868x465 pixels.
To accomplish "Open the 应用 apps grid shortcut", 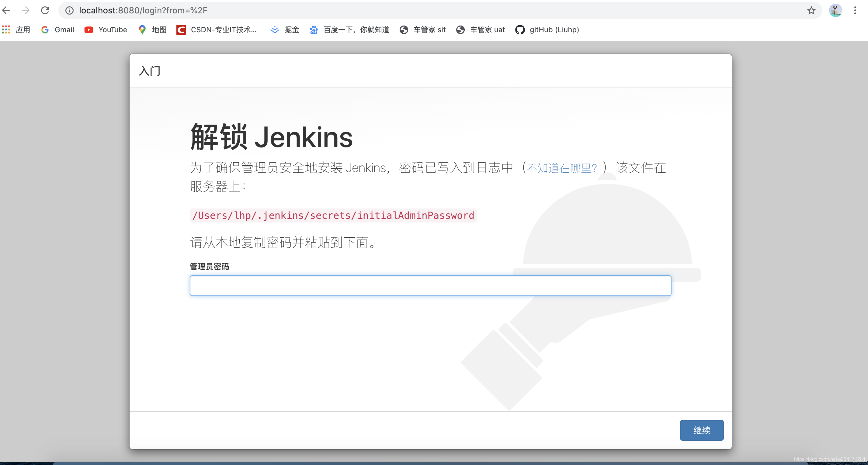I will point(16,29).
